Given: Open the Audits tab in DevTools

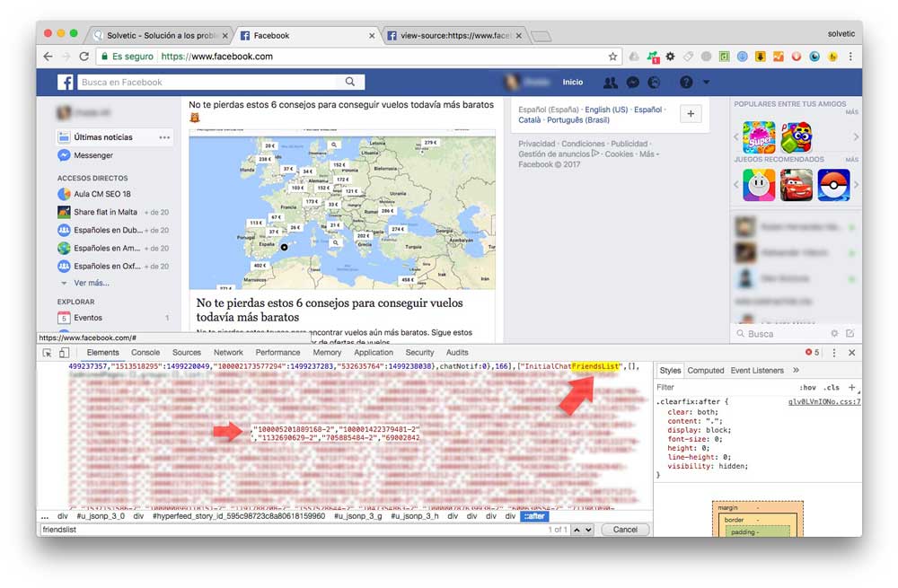Looking at the screenshot, I should pyautogui.click(x=457, y=353).
